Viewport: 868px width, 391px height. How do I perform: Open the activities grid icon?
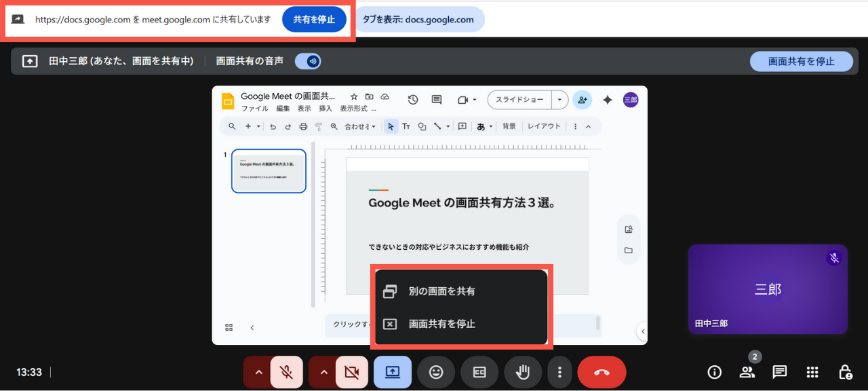coord(812,372)
